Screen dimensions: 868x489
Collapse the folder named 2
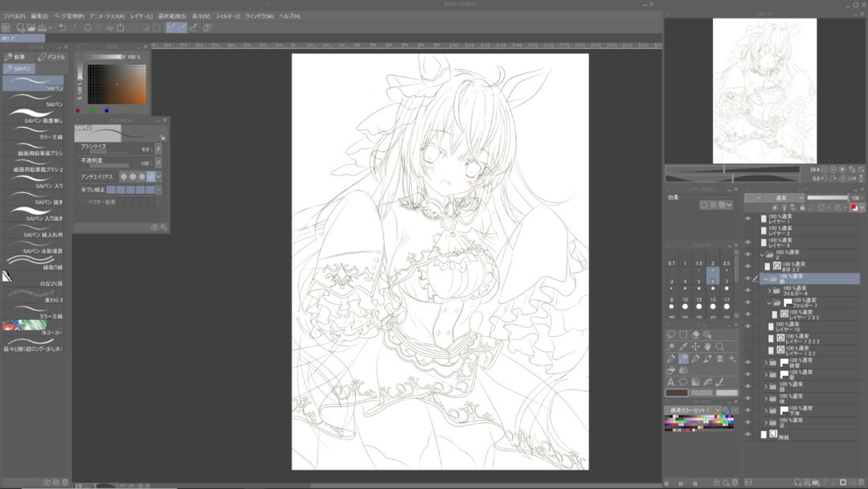[x=762, y=255]
